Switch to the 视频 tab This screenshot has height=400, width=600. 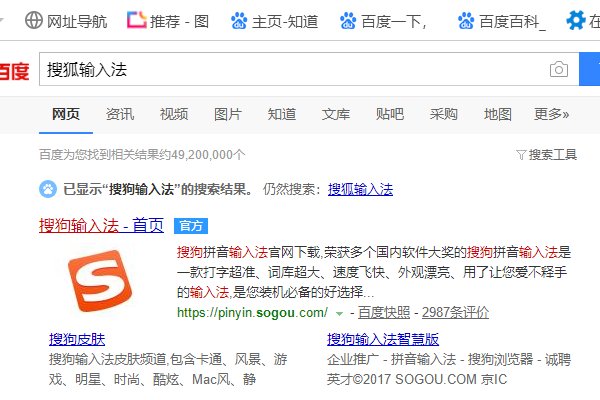pos(174,114)
